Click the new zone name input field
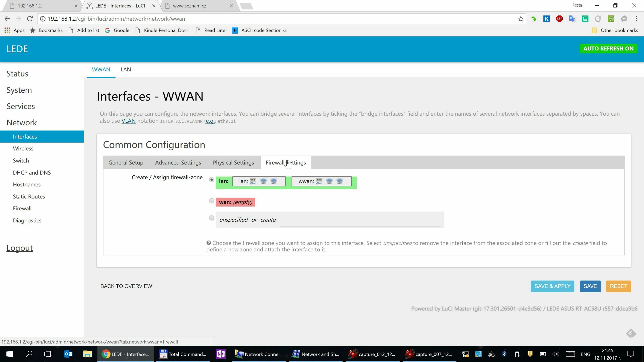644x362 pixels. pos(360,220)
